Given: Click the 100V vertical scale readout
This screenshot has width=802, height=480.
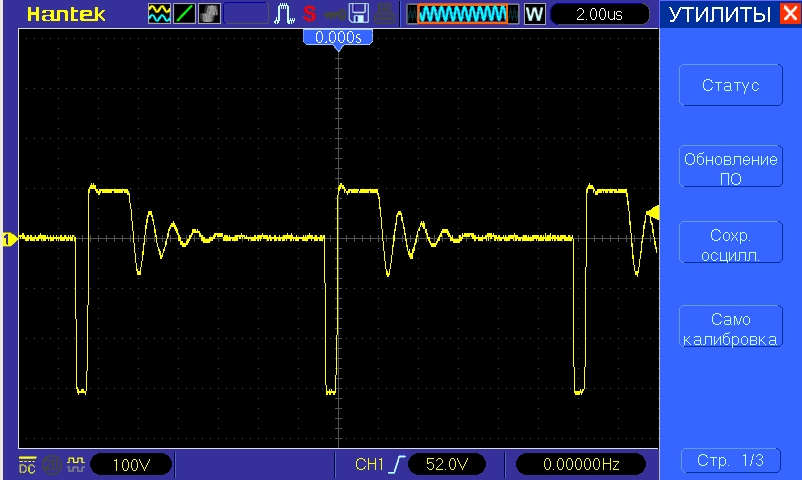Looking at the screenshot, I should 130,464.
